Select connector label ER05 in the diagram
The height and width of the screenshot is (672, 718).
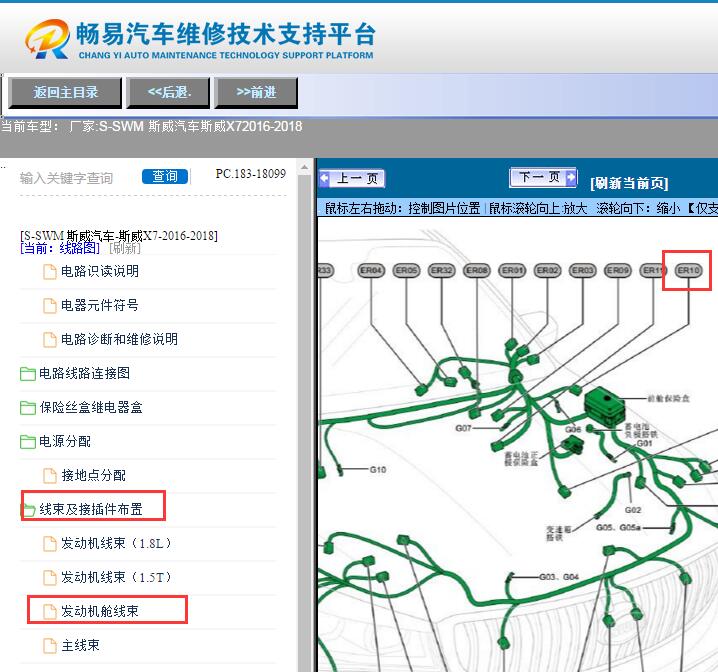pos(406,270)
